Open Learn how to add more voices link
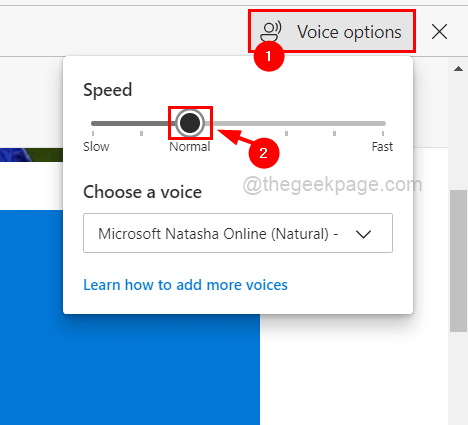Screen dimensions: 468x425 (x=185, y=285)
